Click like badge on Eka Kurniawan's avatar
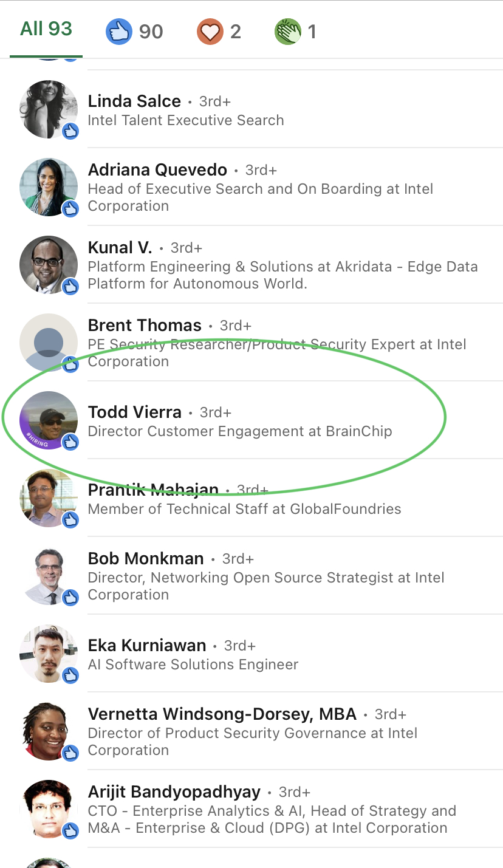Image resolution: width=503 pixels, height=868 pixels. (71, 675)
